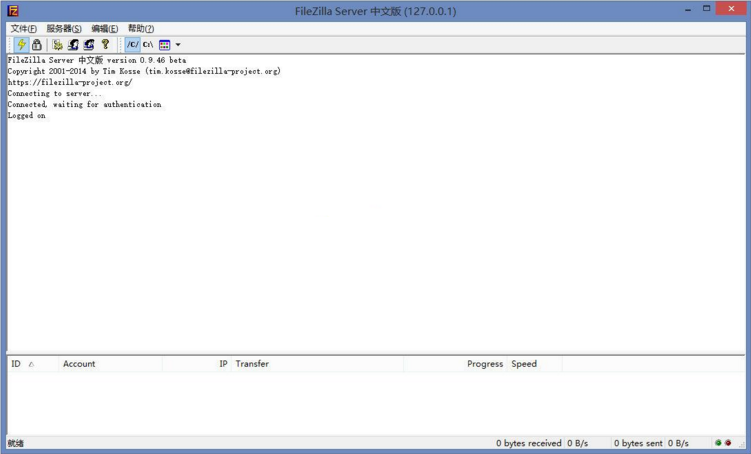Click the Copyright 2001-2014 log line

pos(144,71)
